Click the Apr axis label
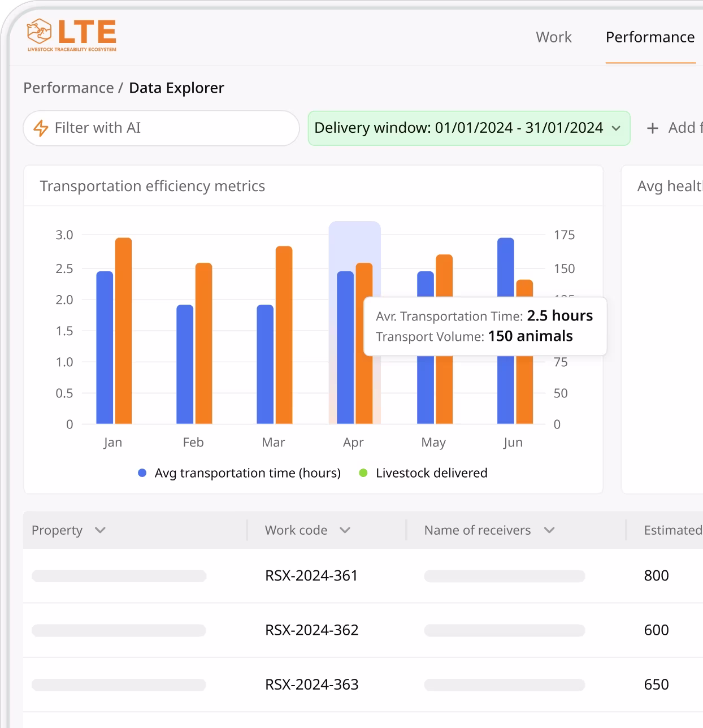Image resolution: width=703 pixels, height=728 pixels. tap(353, 443)
